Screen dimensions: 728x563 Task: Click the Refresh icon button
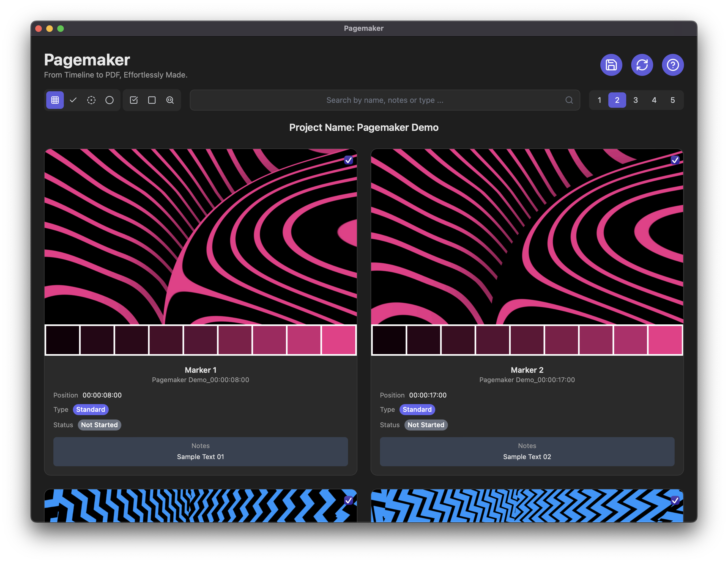tap(642, 65)
